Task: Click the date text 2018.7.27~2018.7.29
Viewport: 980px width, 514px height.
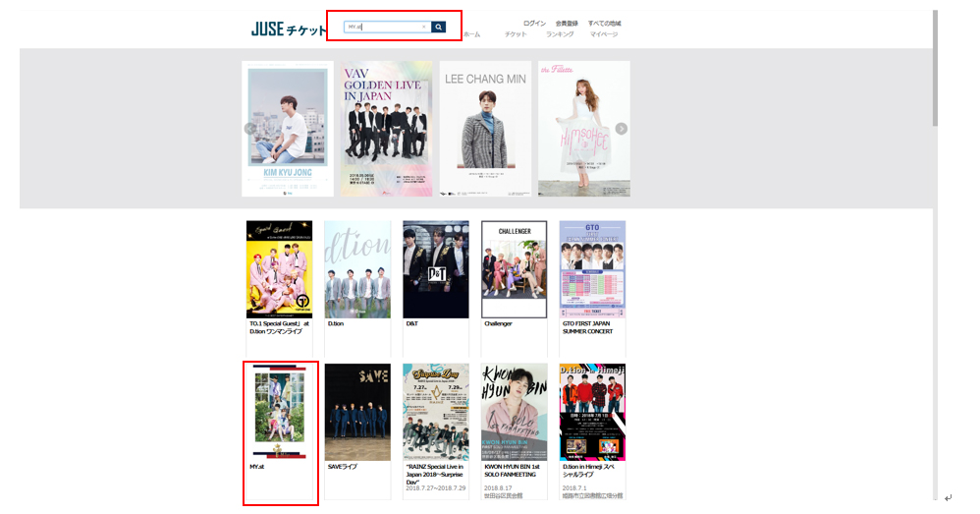Action: click(436, 487)
